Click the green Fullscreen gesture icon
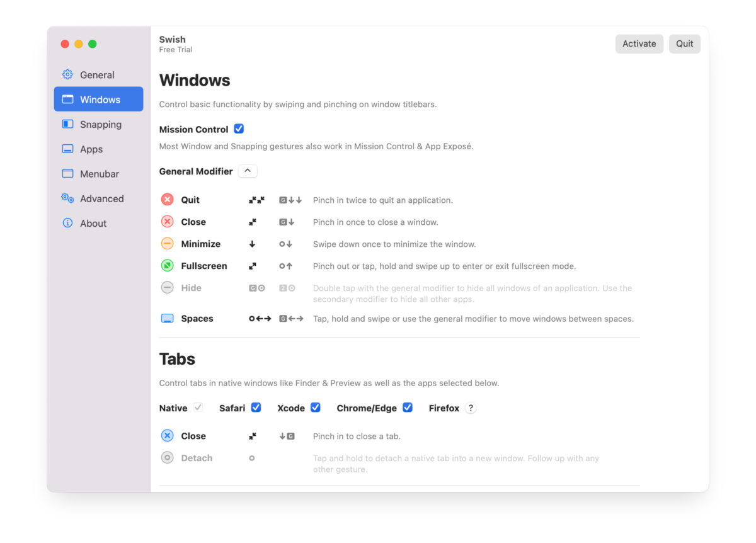 [167, 266]
